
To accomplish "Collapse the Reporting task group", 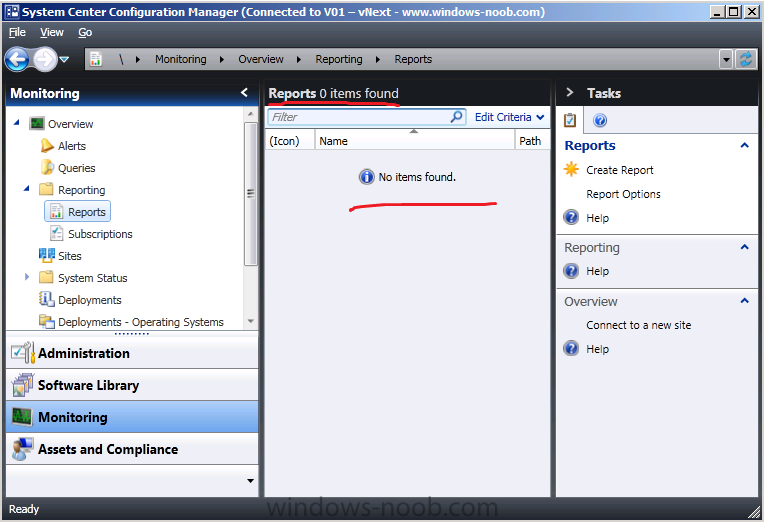I will (744, 247).
